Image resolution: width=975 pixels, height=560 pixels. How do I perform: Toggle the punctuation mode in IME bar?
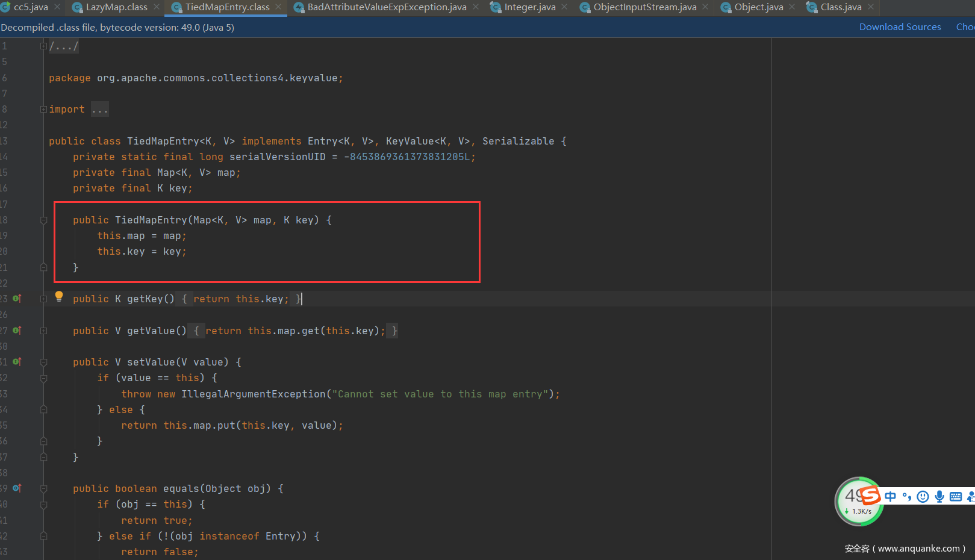click(x=906, y=497)
